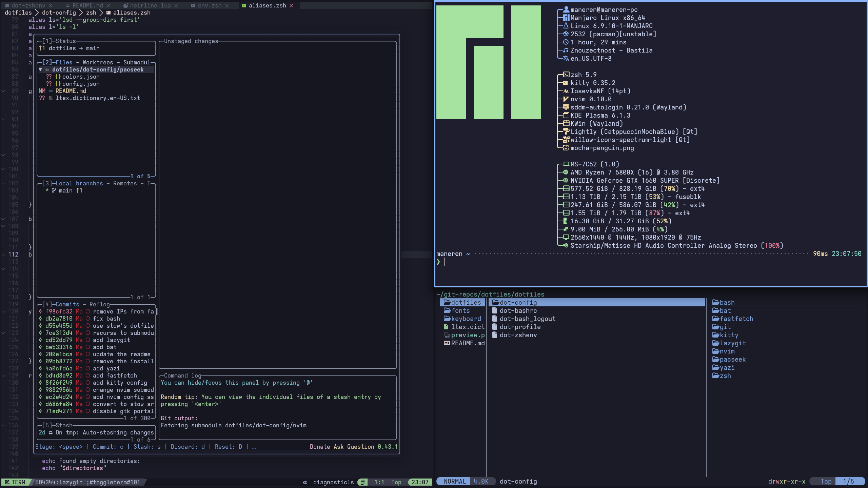The height and width of the screenshot is (488, 868).
Task: Toggle the fold chevron on line 129
Action: click(3, 375)
